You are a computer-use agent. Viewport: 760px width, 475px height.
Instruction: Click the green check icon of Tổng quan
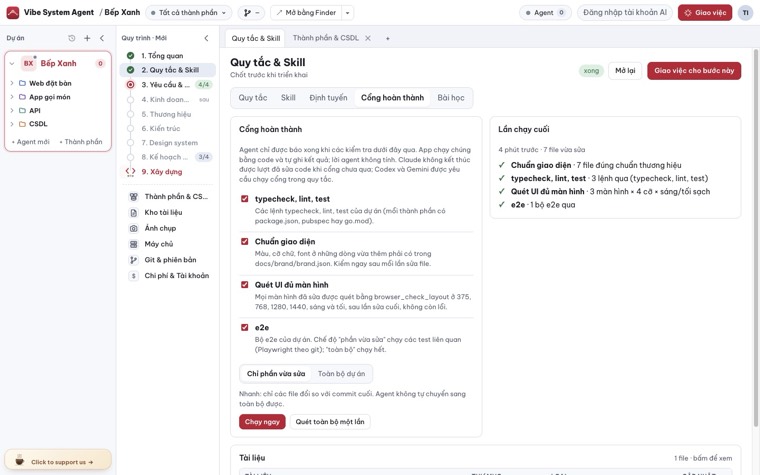click(x=130, y=56)
